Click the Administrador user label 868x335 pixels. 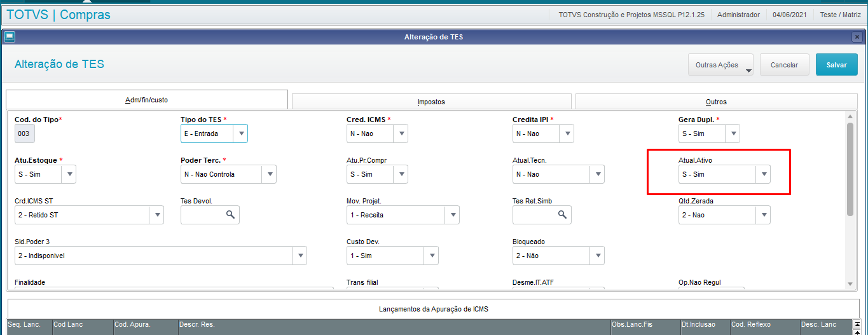[x=738, y=15]
